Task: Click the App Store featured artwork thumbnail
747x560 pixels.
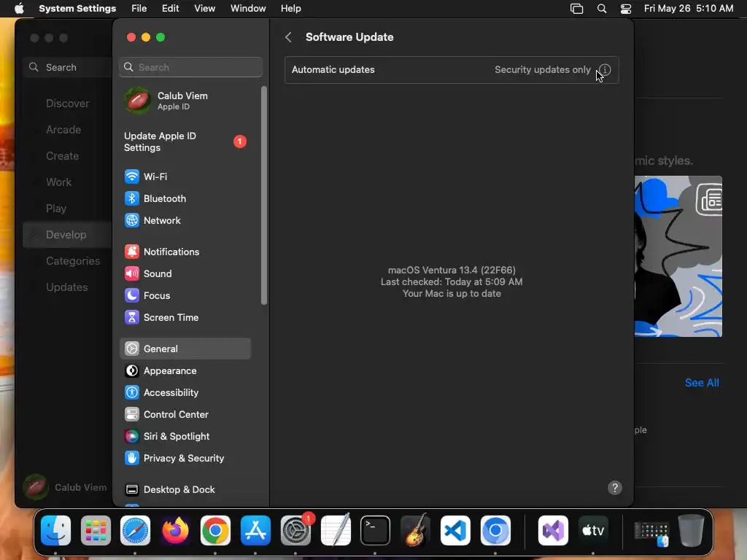Action: [x=678, y=256]
